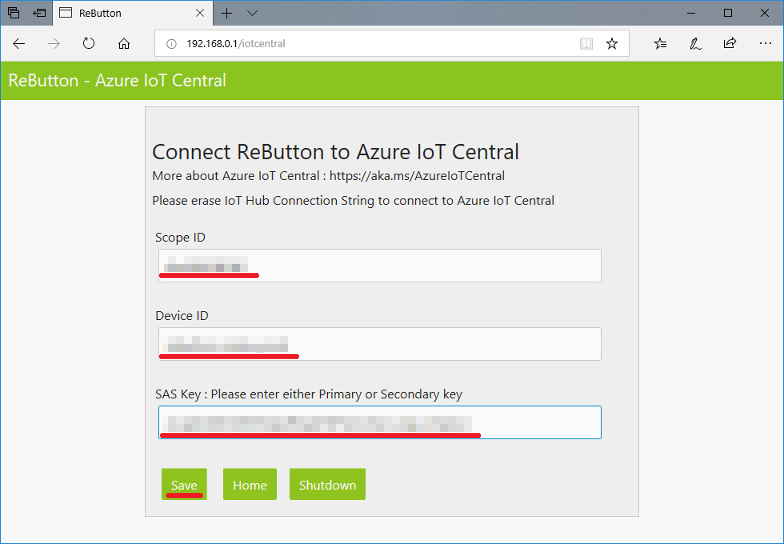
Task: Click the Save button
Action: [184, 484]
